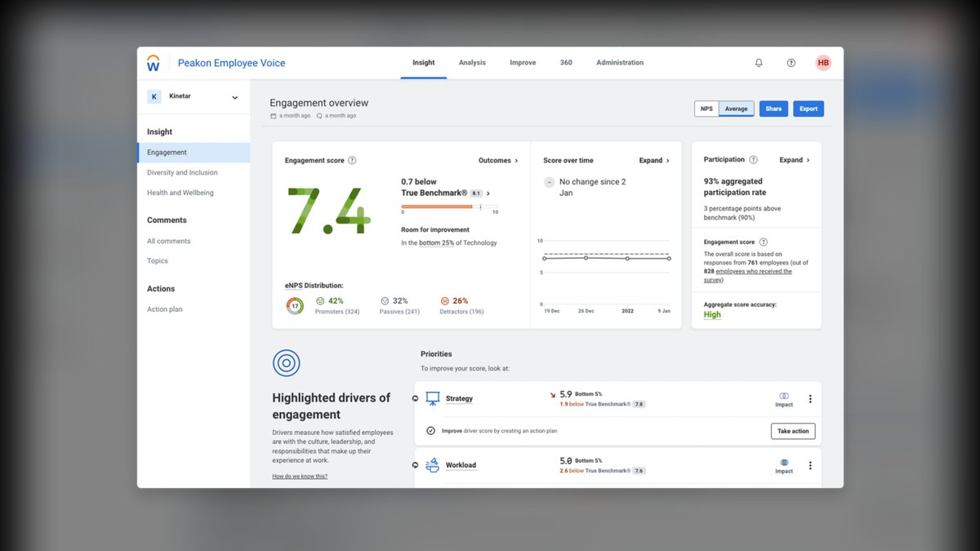980x551 pixels.
Task: Click the eNPS 17 donut chart
Action: 295,306
